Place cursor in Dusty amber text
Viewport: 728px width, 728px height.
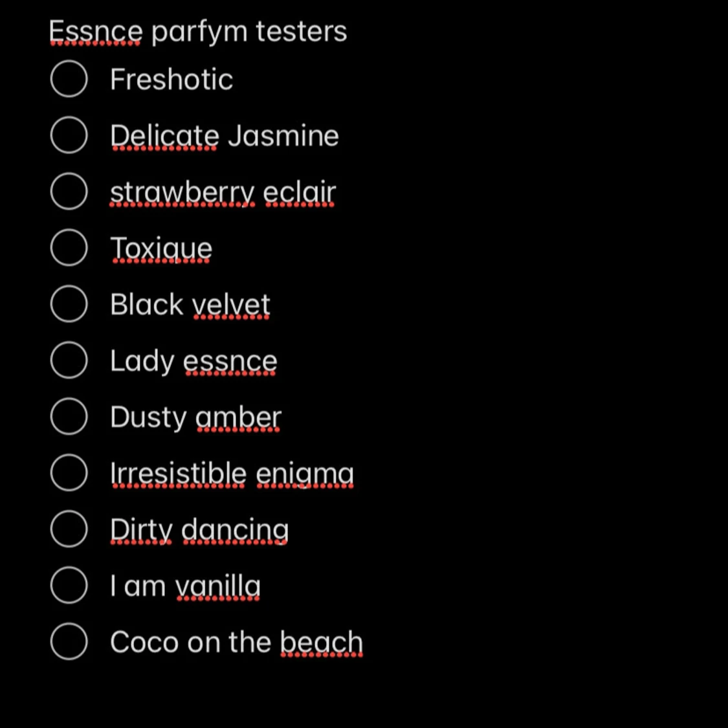(x=195, y=417)
